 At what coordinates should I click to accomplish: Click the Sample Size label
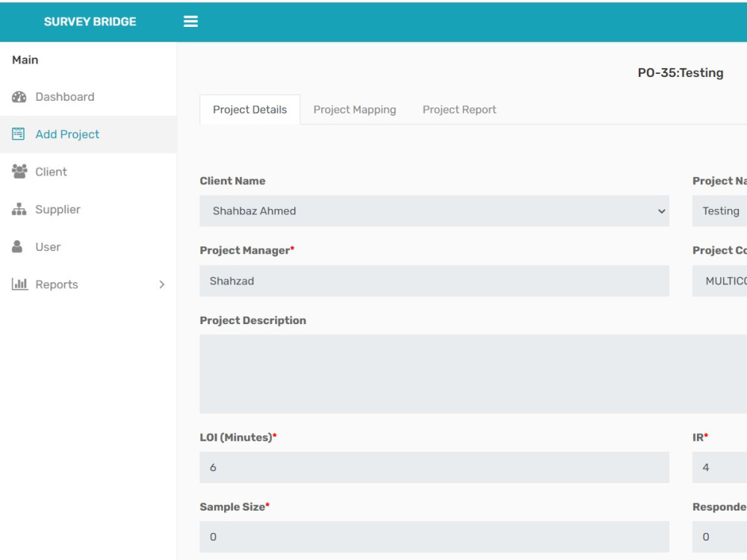point(235,507)
